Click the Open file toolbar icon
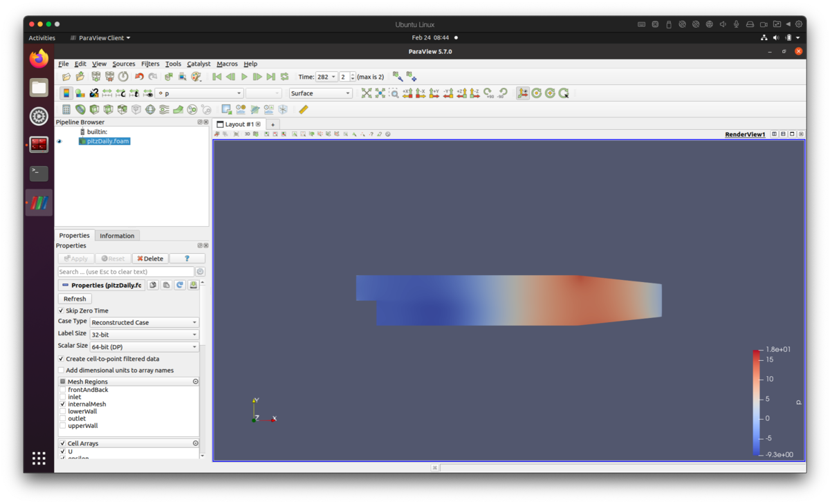Screen dimensions: 830x504 click(x=66, y=77)
